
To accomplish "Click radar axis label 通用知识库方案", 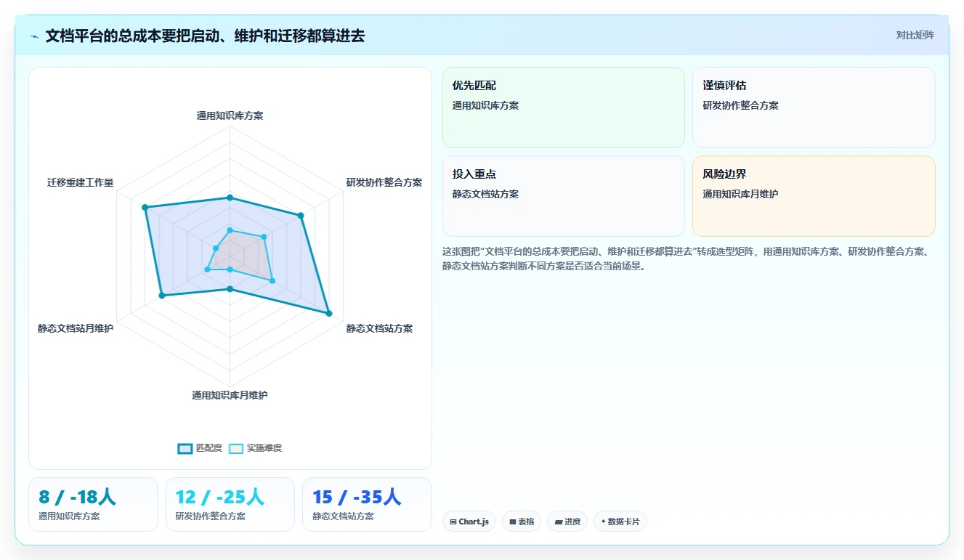I will [x=230, y=115].
